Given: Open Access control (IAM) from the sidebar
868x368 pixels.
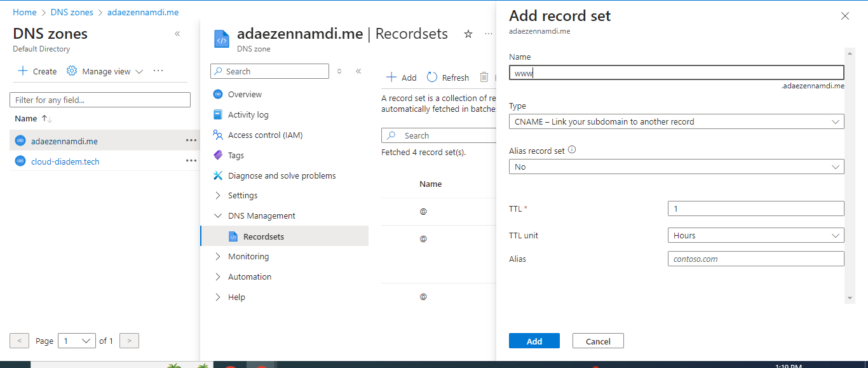Looking at the screenshot, I should coord(265,135).
